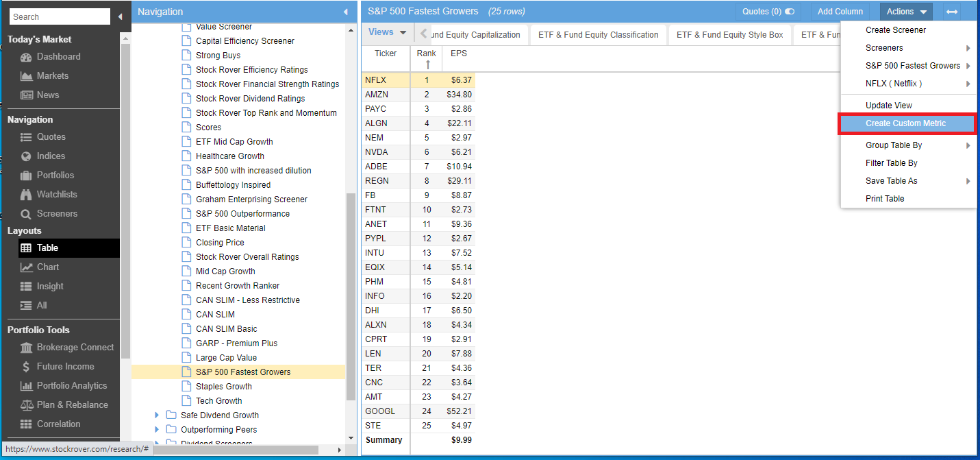Image resolution: width=980 pixels, height=460 pixels.
Task: Open Recent Growth Ranker screener
Action: pos(238,286)
